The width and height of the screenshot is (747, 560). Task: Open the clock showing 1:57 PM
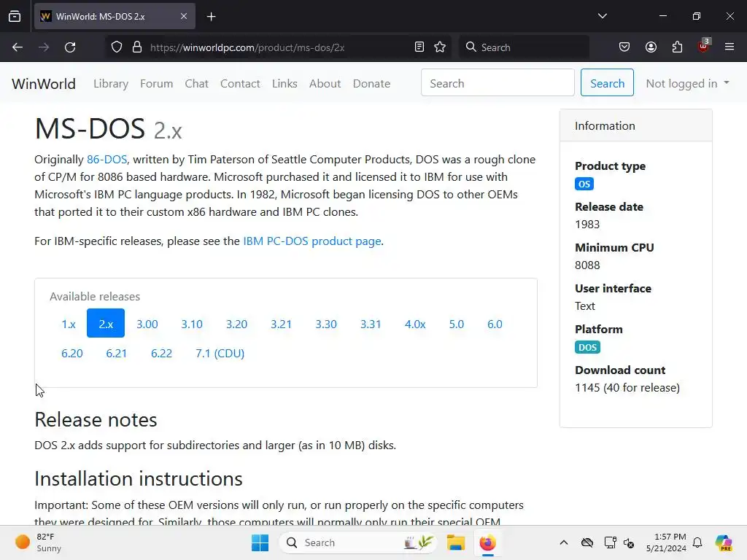666,542
